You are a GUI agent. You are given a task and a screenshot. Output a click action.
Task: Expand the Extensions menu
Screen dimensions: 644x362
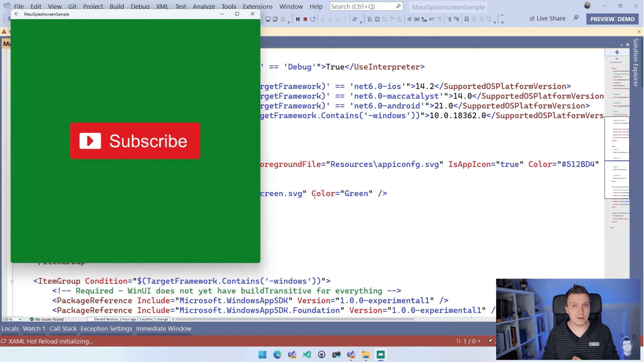point(258,6)
